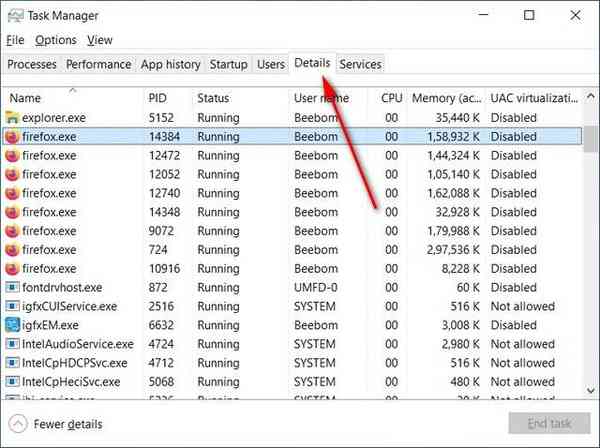
Task: Switch to the Performance tab
Action: (x=98, y=64)
